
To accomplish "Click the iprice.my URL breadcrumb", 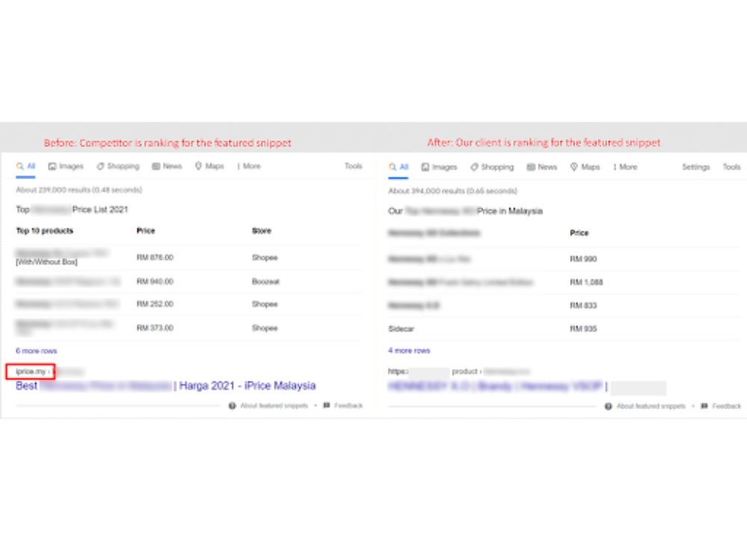I will [31, 371].
